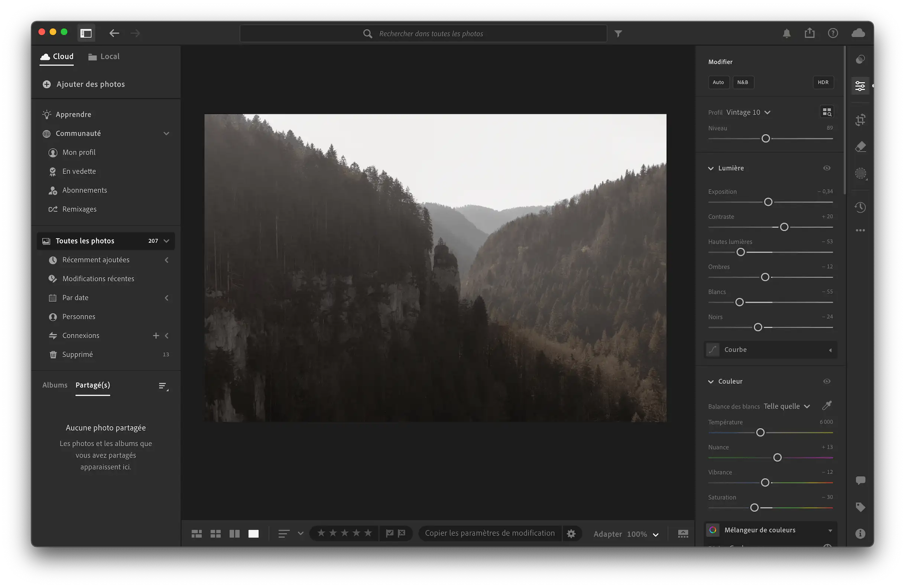Switch to single photo detail view
The image size is (905, 588).
pos(253,534)
